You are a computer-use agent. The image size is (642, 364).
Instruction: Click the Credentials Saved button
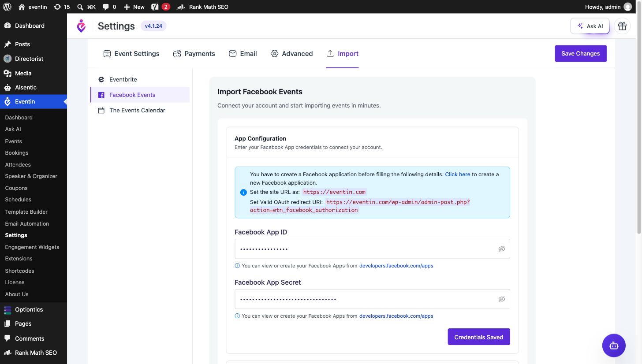(479, 337)
